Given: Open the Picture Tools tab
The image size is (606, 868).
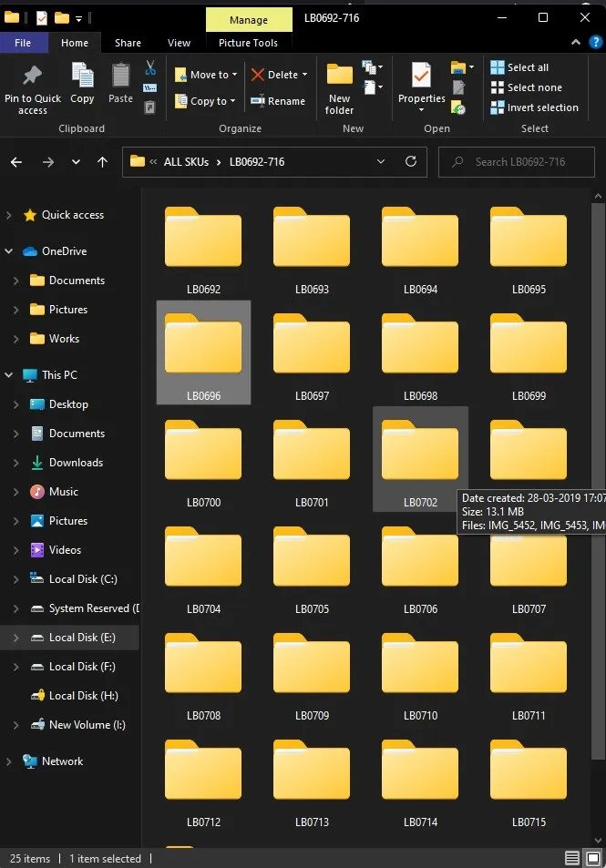Looking at the screenshot, I should point(248,43).
